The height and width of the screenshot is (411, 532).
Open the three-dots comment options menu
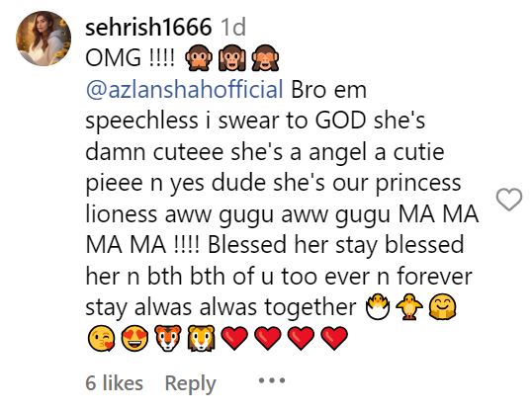click(x=272, y=380)
